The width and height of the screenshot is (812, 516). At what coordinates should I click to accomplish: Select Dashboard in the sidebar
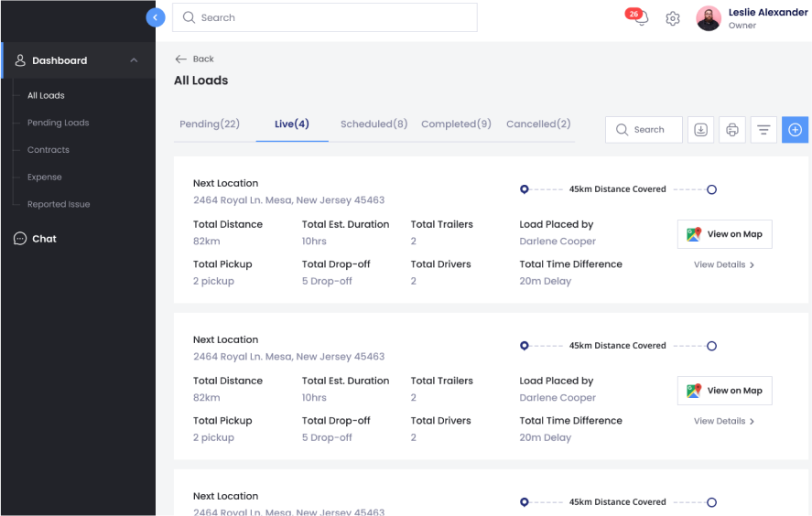(x=78, y=60)
